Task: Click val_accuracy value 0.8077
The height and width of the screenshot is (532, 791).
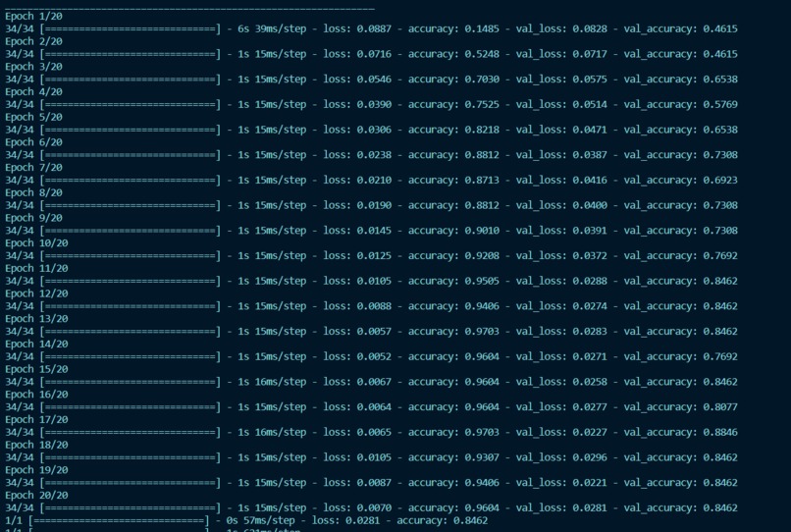Action: (720, 407)
